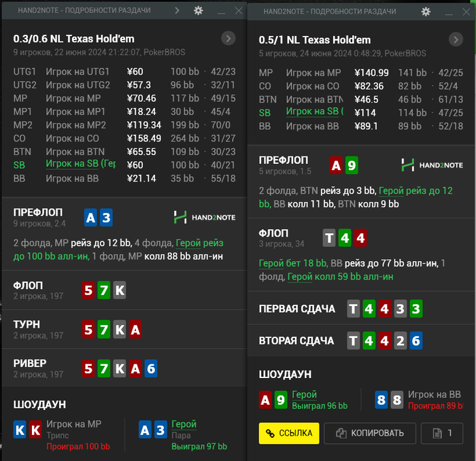Click the gray K card on left flop row
The width and height of the screenshot is (476, 461).
tap(120, 290)
